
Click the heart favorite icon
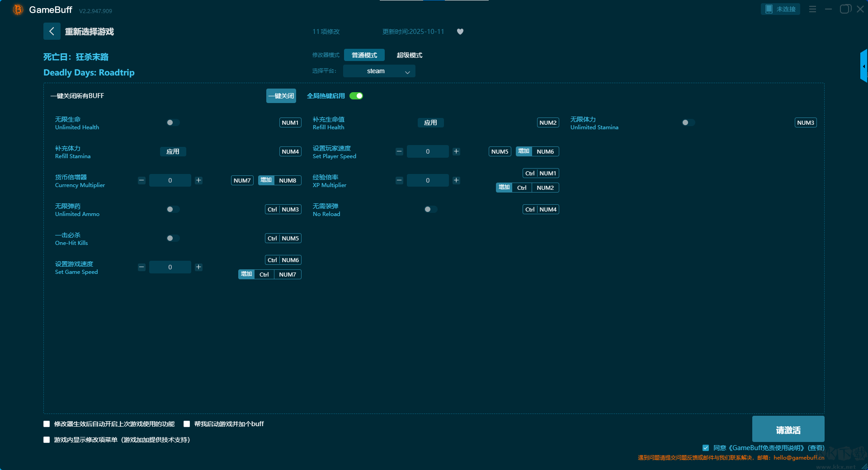pyautogui.click(x=460, y=32)
